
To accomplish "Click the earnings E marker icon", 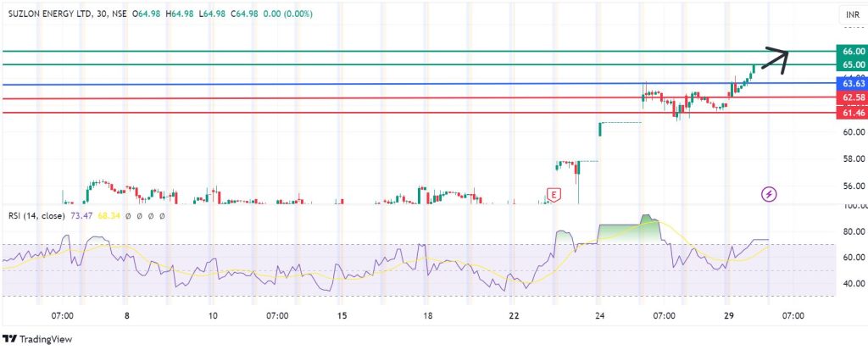I will coord(553,194).
